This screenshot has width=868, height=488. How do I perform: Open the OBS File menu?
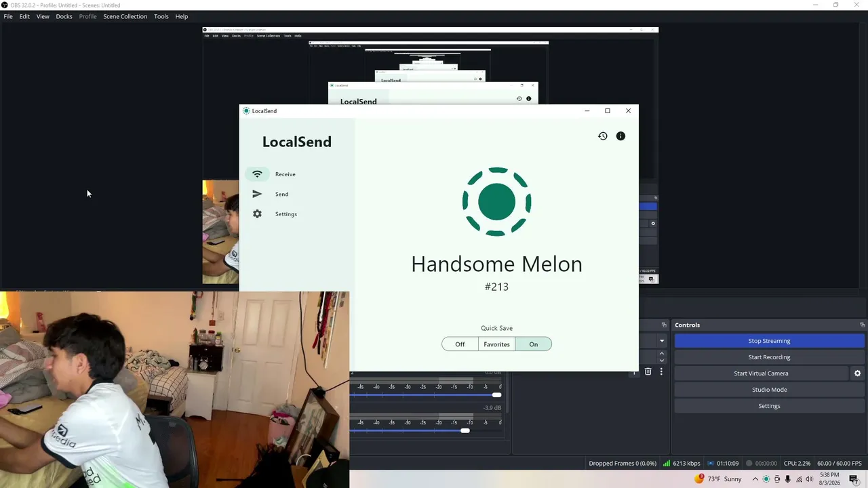(x=8, y=16)
